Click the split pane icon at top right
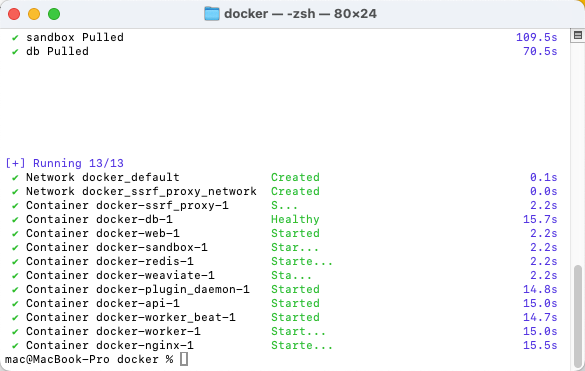The width and height of the screenshot is (585, 371). point(578,35)
